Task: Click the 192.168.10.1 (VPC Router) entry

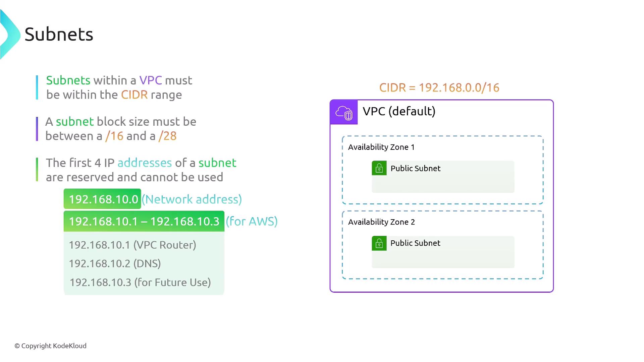Action: click(132, 245)
